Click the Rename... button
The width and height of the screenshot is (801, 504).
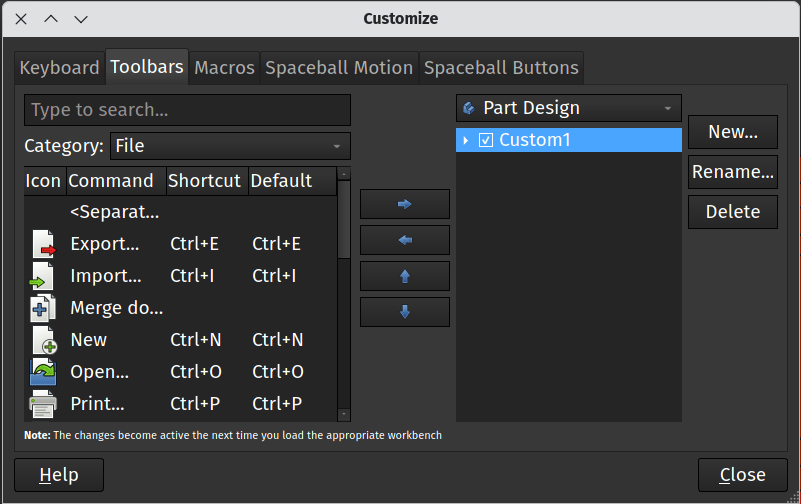pos(732,172)
